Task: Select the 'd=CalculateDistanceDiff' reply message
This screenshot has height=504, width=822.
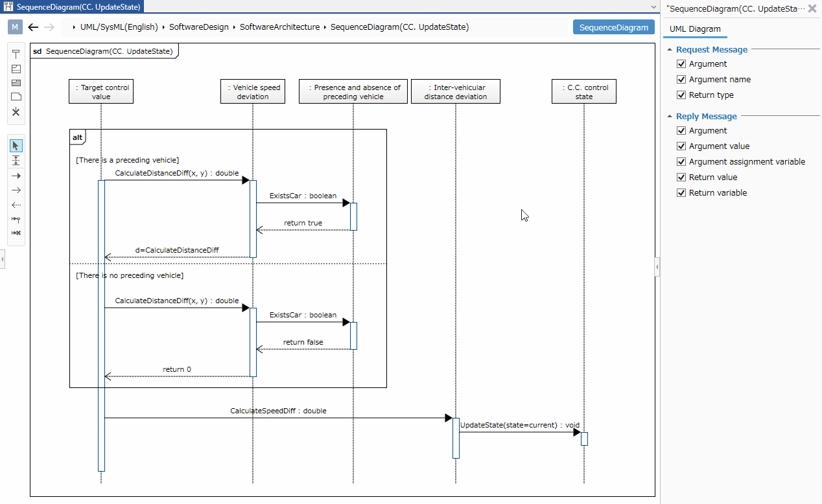Action: tap(177, 250)
